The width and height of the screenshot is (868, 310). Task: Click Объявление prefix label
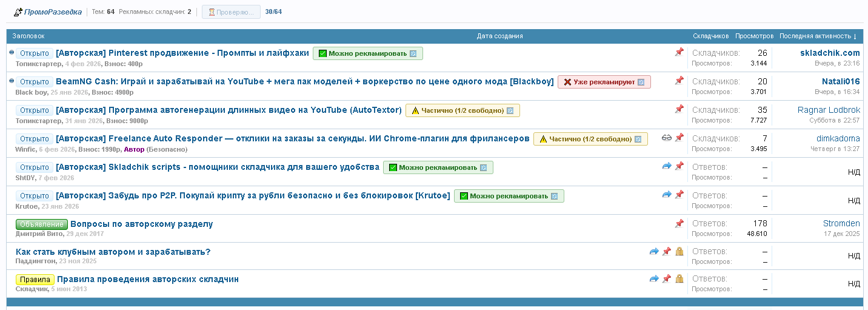[x=42, y=224]
